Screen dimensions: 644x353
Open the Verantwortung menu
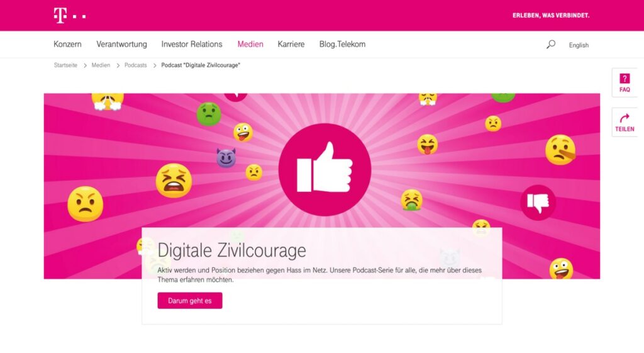point(121,45)
